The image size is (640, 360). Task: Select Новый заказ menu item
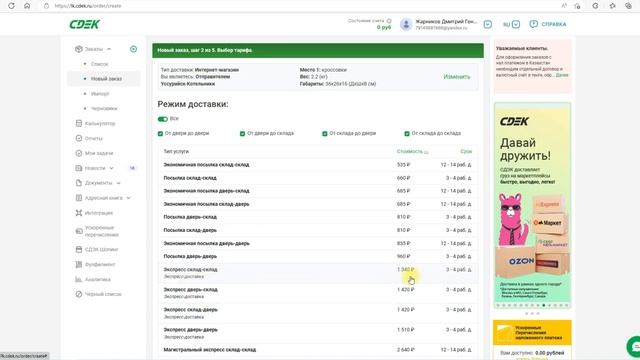point(104,79)
